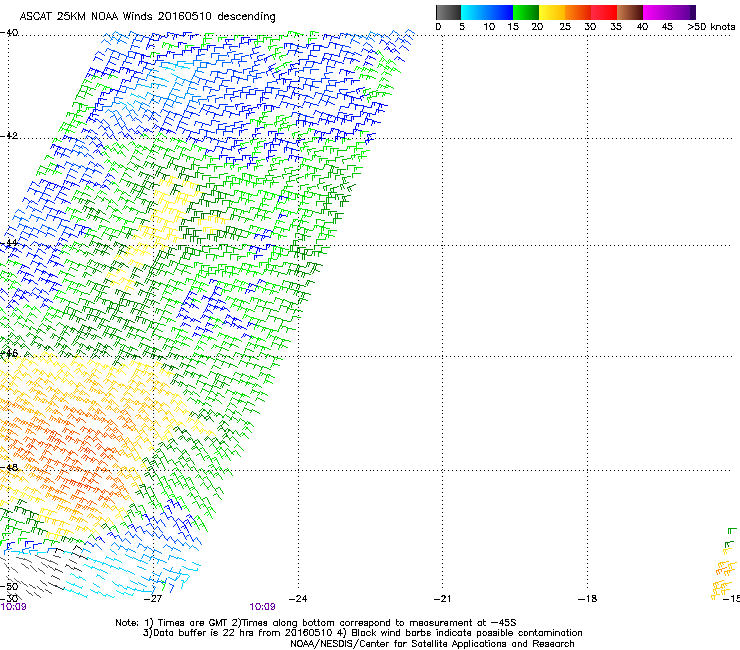740x650 pixels.
Task: Click the '-18' longitude label
Action: 588,599
